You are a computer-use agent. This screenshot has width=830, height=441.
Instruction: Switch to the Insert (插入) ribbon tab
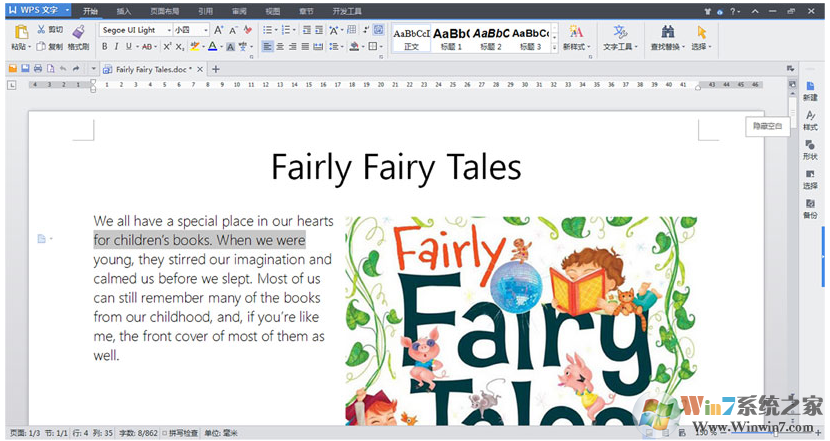click(x=124, y=11)
